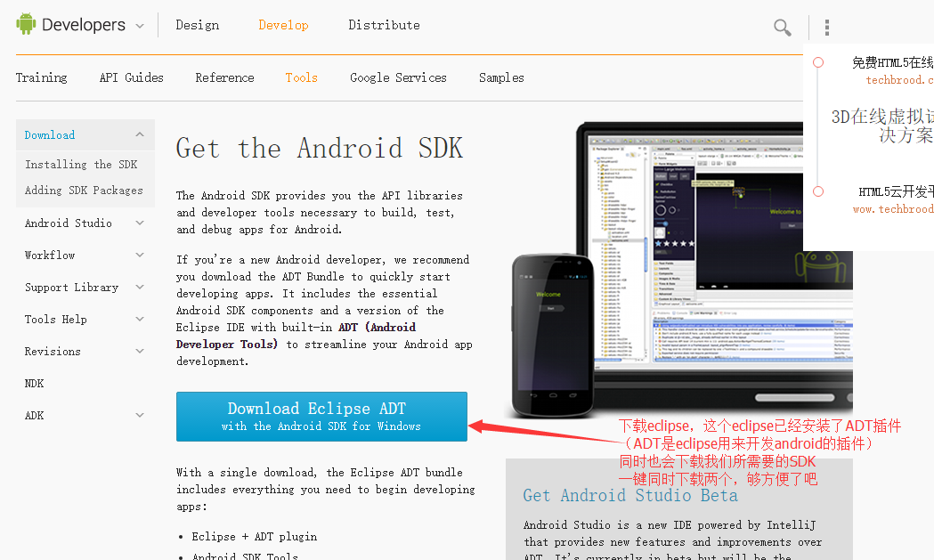Open Support Library sidebar item
The image size is (934, 560).
coord(71,288)
